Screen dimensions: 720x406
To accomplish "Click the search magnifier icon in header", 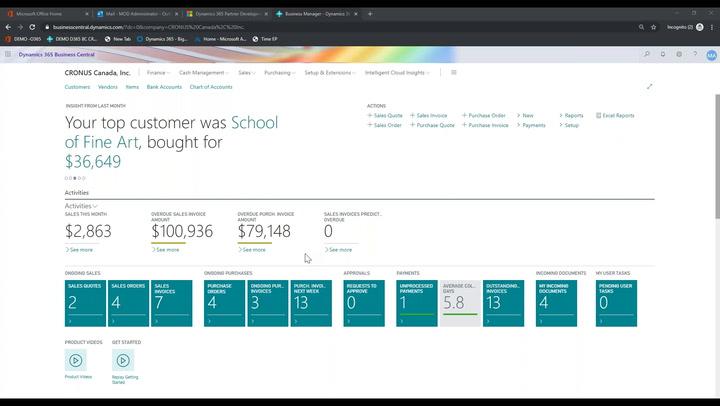I will [647, 54].
